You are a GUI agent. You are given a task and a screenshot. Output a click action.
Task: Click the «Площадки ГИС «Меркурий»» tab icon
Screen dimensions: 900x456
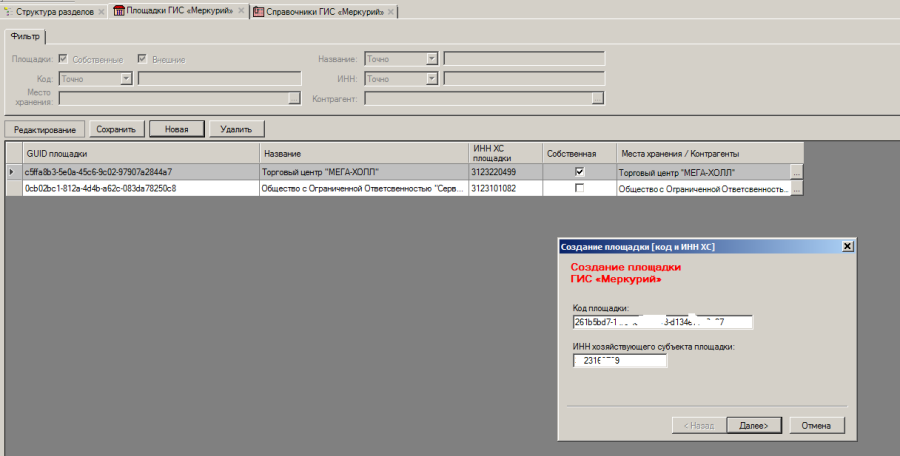119,11
